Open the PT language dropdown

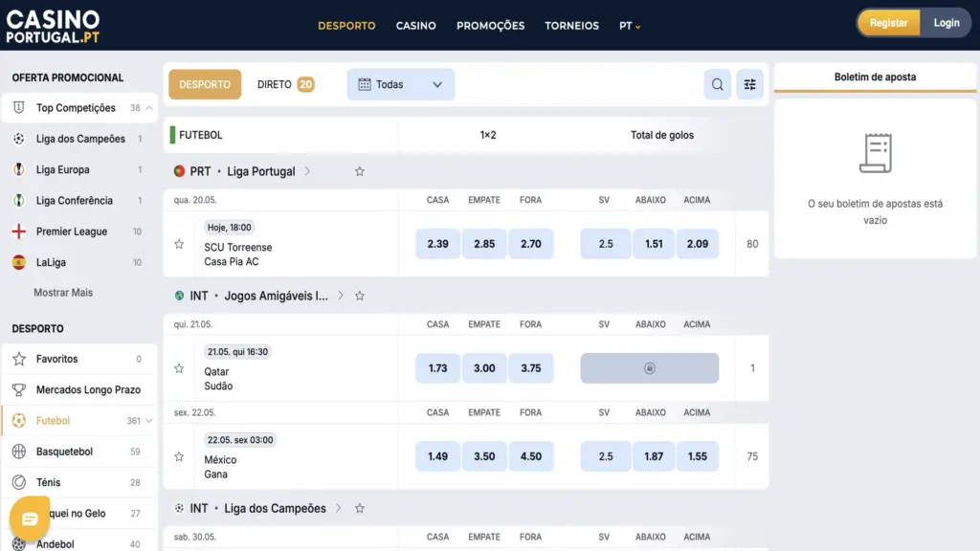(x=630, y=26)
